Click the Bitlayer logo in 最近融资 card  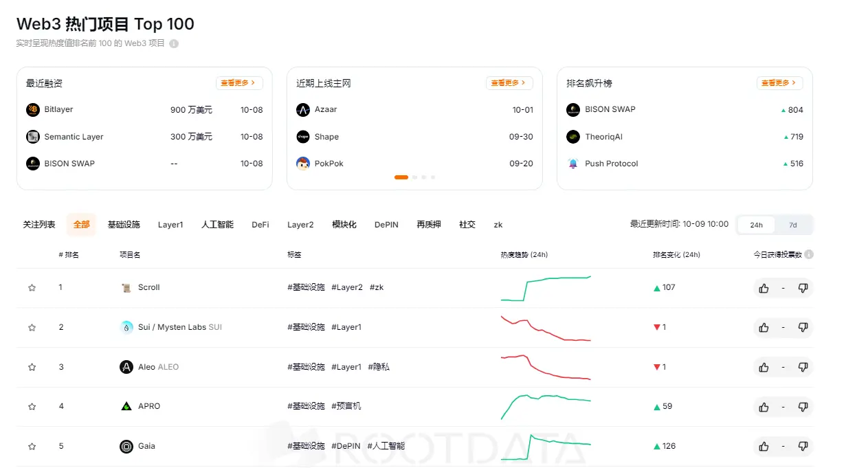coord(33,109)
